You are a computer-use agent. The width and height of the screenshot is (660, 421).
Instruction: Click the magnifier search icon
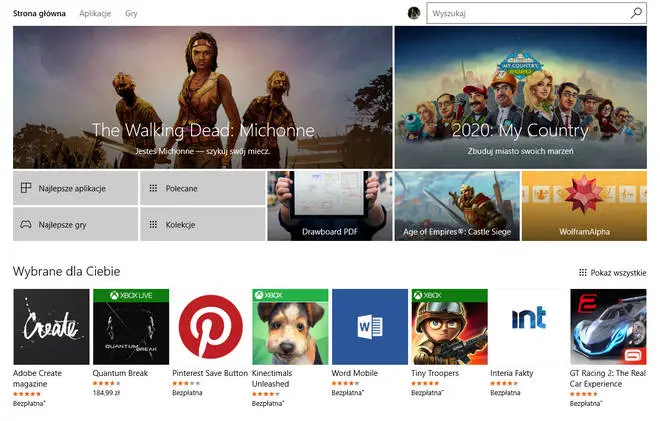coord(637,13)
